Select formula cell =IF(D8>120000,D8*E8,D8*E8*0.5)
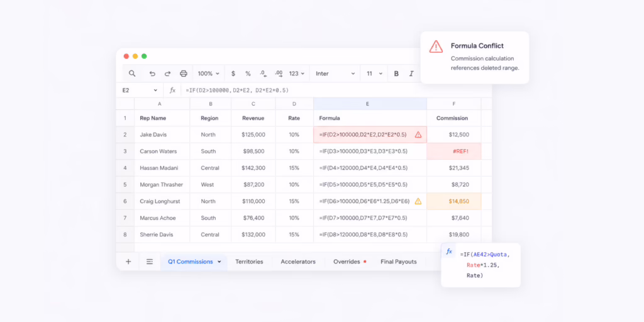This screenshot has height=322, width=644. 370,235
